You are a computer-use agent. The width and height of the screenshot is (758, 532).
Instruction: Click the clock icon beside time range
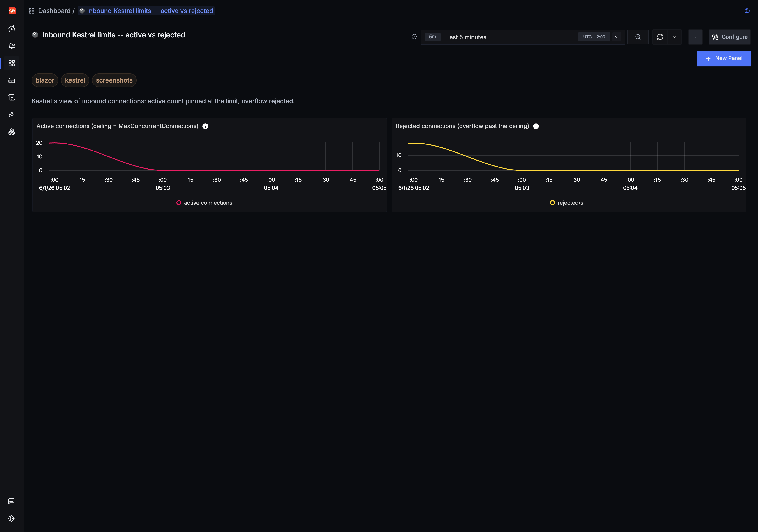pyautogui.click(x=414, y=37)
